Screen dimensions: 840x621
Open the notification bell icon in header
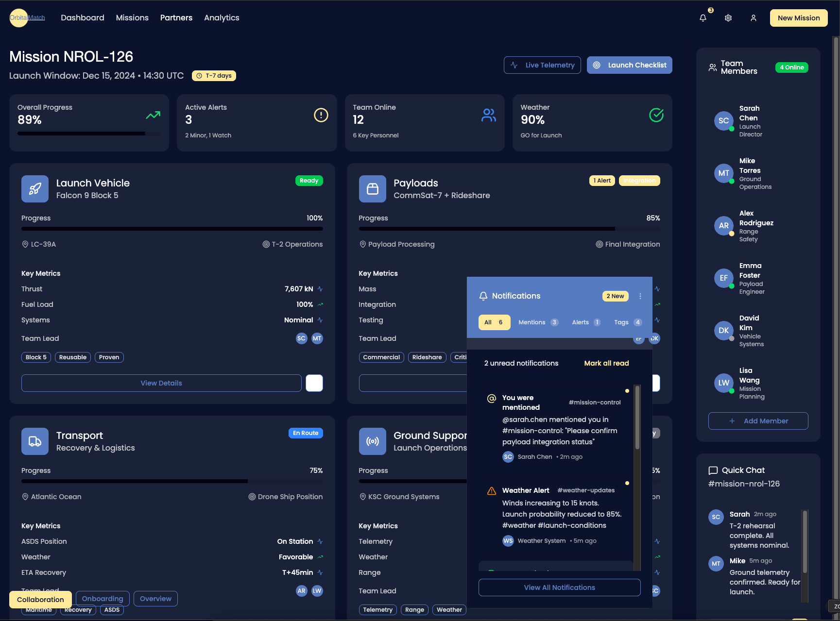coord(703,17)
